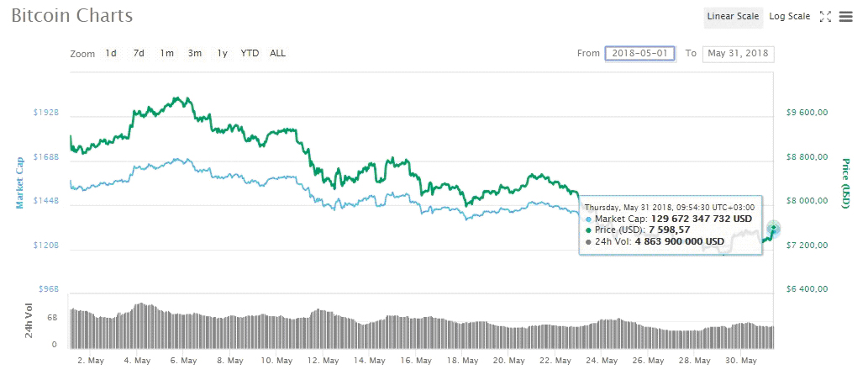
Task: Click the $9 600,00 price axis label
Action: coord(808,113)
